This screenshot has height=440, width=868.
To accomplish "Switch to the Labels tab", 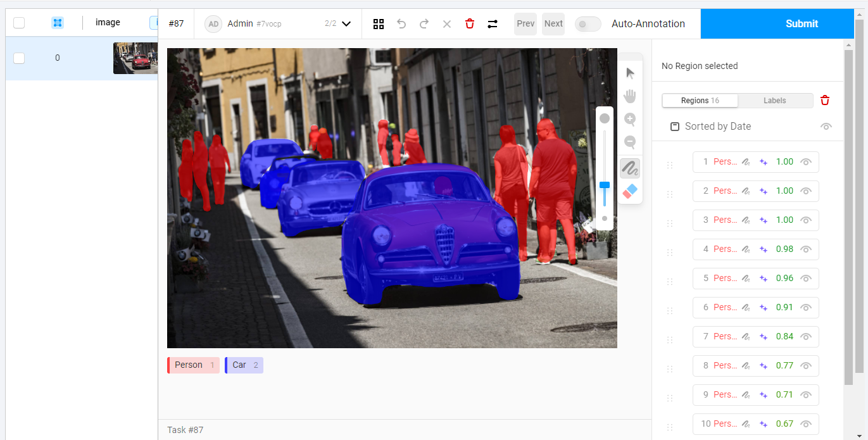I will tap(775, 100).
